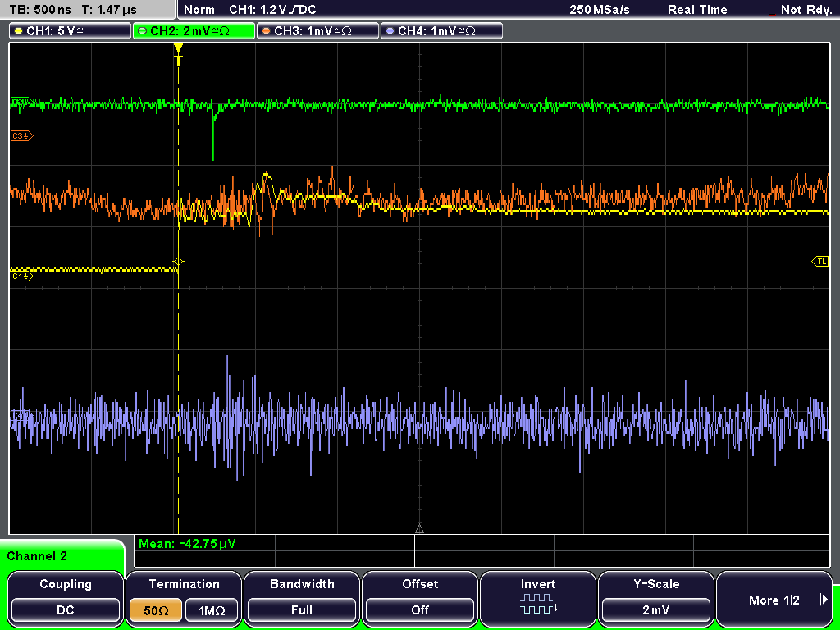Select the CH2 2 mV channel tab

194,31
